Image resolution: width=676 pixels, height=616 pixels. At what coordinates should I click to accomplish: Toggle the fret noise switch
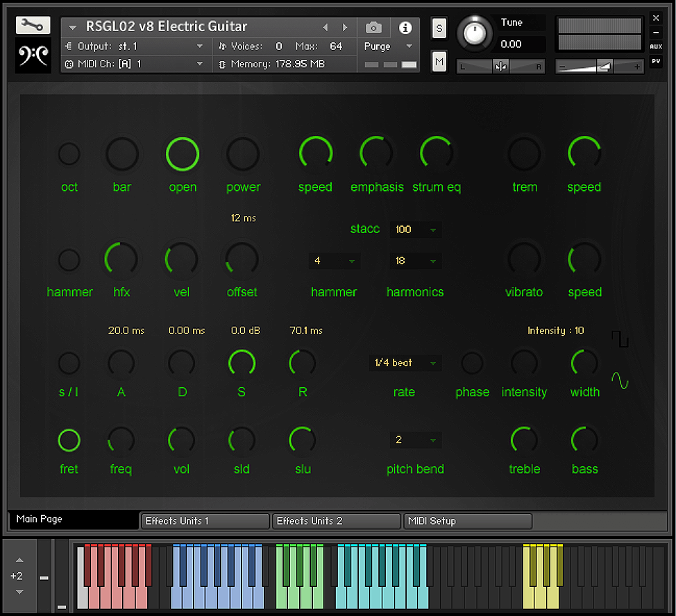(x=69, y=440)
